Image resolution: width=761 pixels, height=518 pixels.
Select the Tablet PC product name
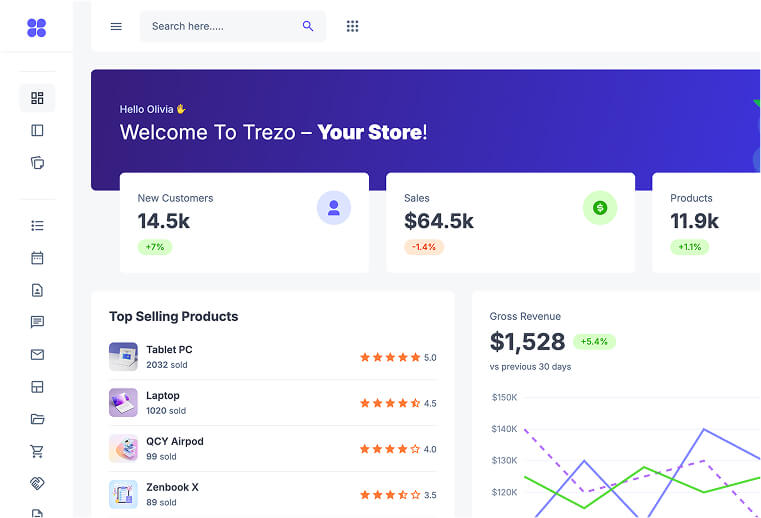(169, 350)
